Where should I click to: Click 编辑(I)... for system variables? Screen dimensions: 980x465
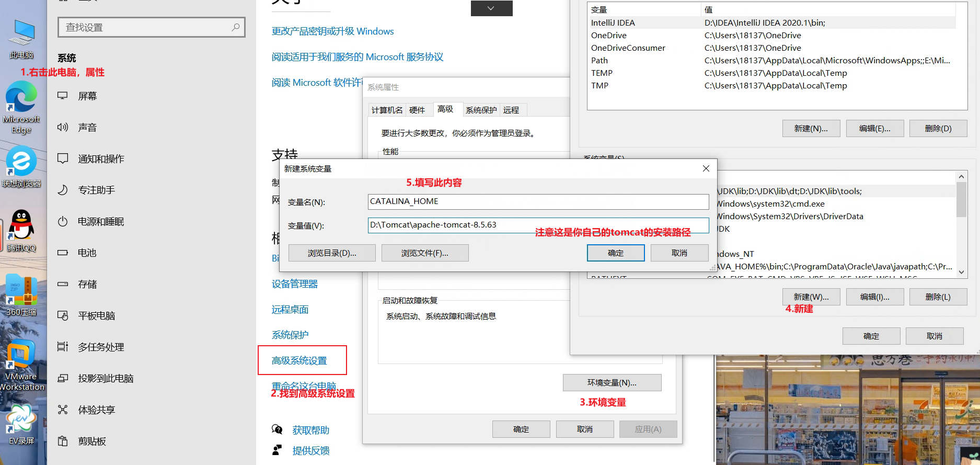tap(875, 297)
